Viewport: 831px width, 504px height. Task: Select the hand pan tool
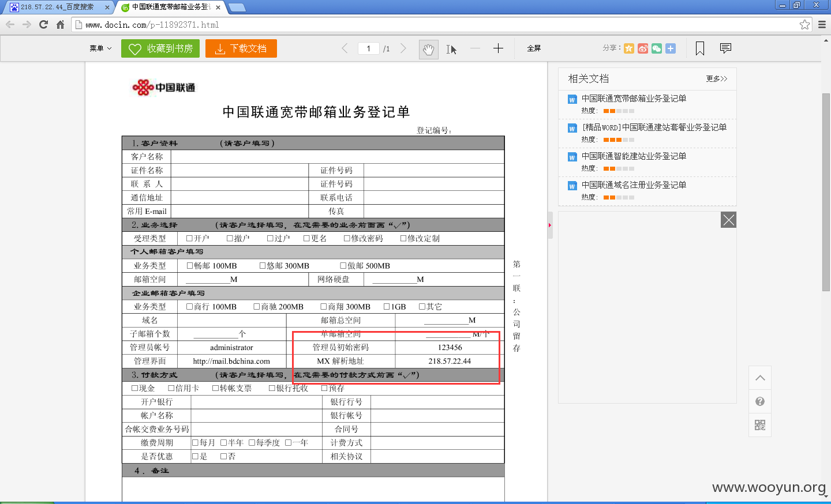click(428, 49)
